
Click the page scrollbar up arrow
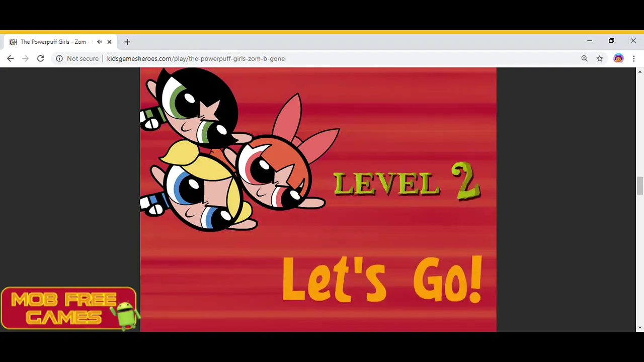click(x=639, y=71)
